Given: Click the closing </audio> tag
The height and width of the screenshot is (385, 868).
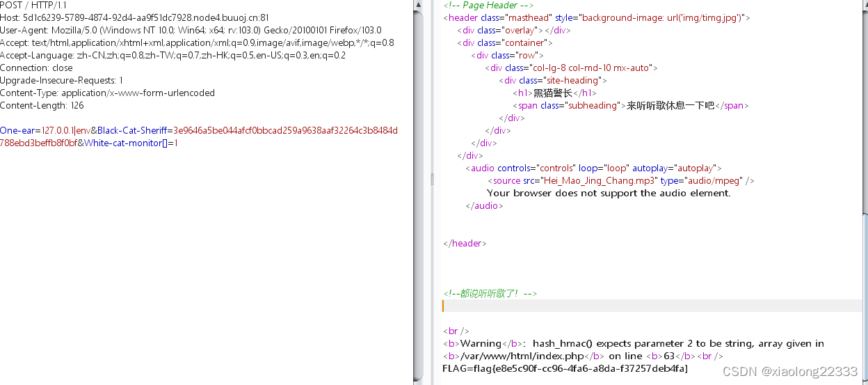Looking at the screenshot, I should pyautogui.click(x=484, y=205).
